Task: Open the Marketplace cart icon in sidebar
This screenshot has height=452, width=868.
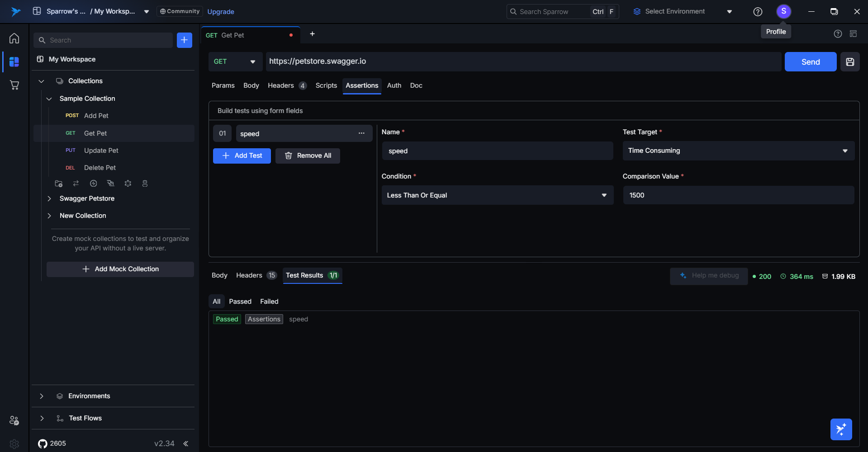Action: point(14,85)
